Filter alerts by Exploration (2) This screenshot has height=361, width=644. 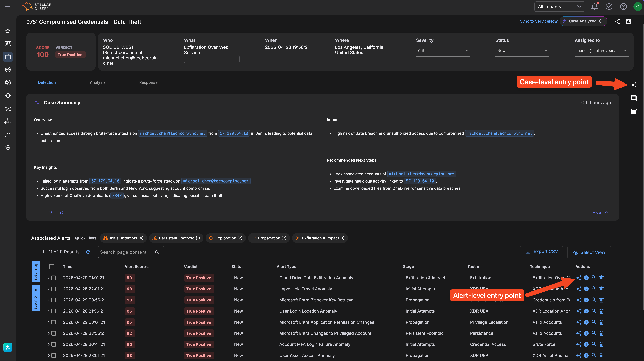point(225,238)
